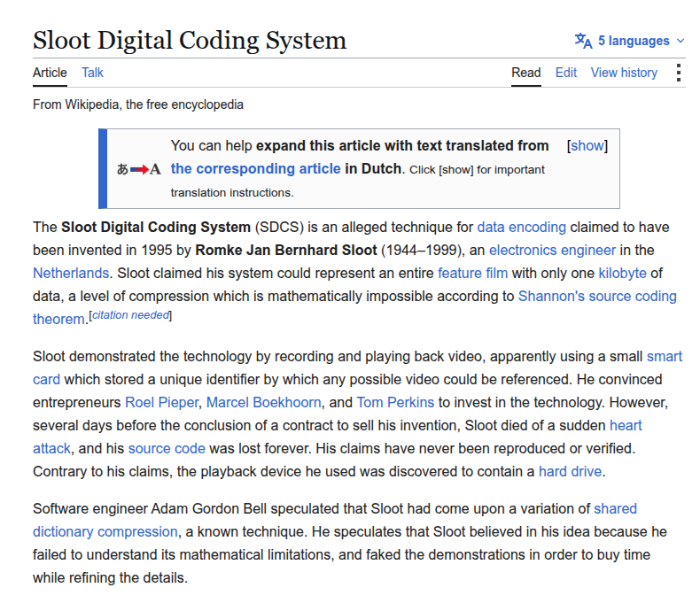Visit the Roel Pieper article link

(x=161, y=403)
